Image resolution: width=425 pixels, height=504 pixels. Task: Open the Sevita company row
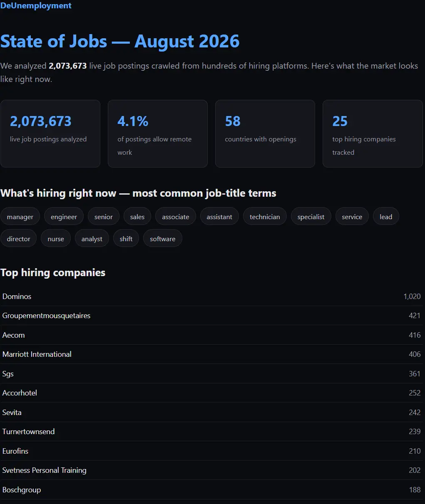[211, 413]
